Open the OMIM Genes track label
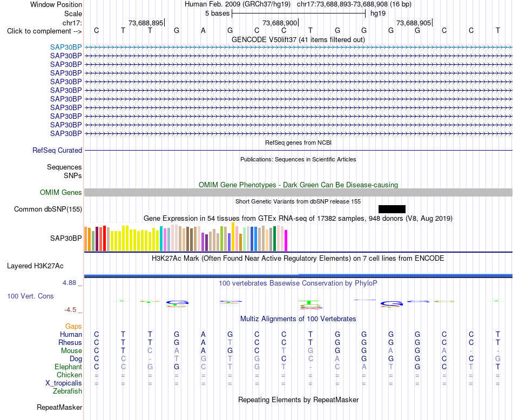Viewport: 513px width, 420px height. (x=60, y=192)
